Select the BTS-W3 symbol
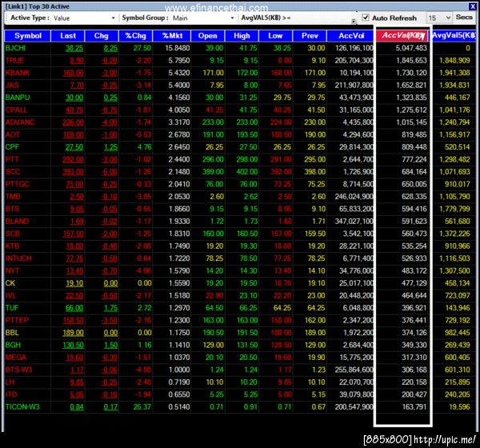 pyautogui.click(x=18, y=370)
